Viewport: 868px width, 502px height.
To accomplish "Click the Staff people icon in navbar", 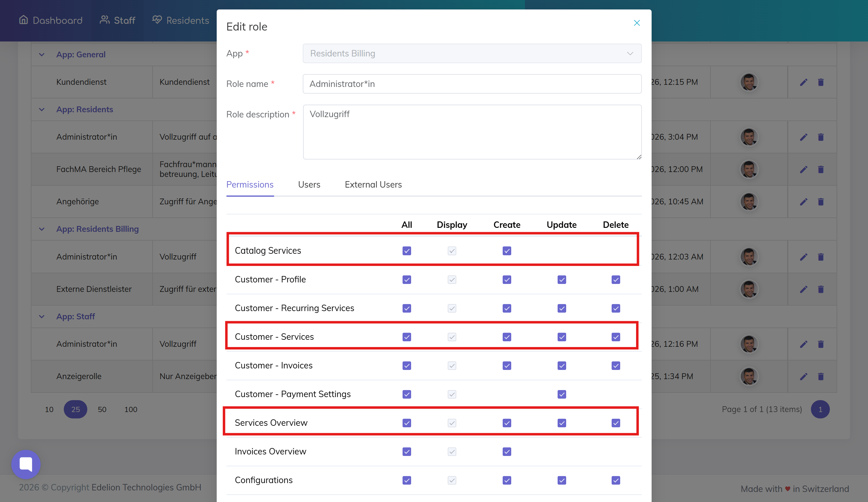I will coord(104,20).
